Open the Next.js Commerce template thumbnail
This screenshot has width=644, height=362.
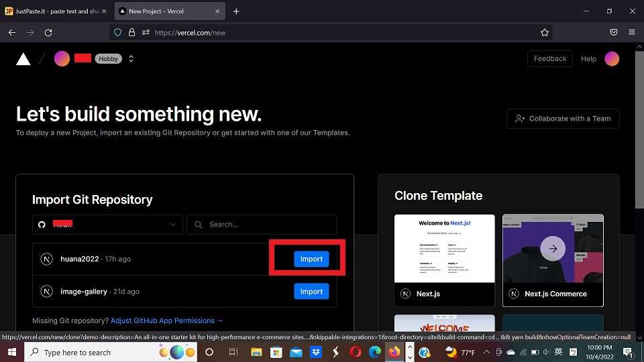click(x=553, y=248)
